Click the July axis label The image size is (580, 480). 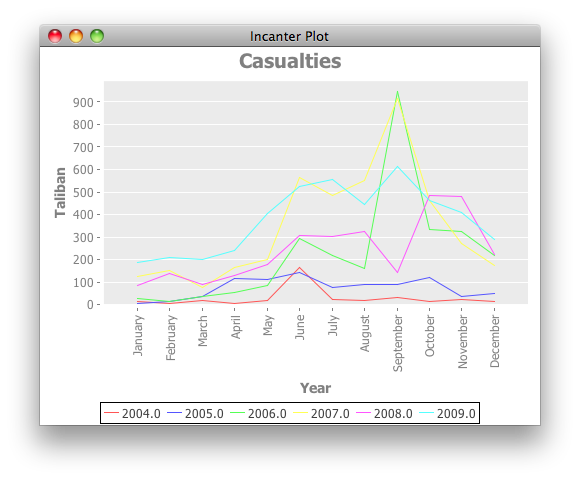click(333, 325)
